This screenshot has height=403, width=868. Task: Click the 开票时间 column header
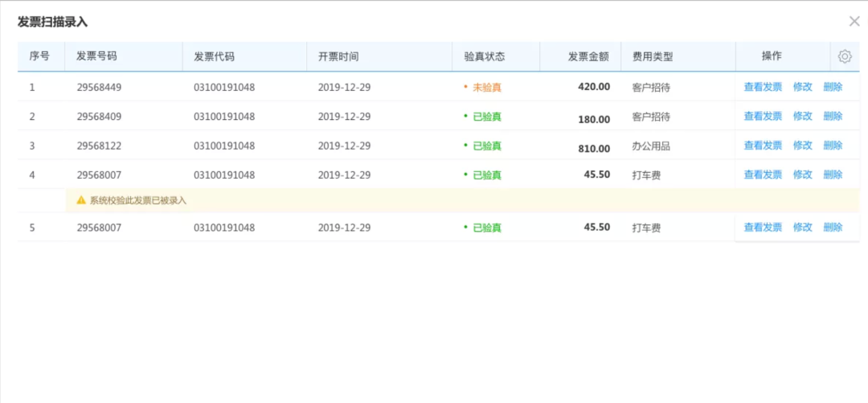pos(338,56)
